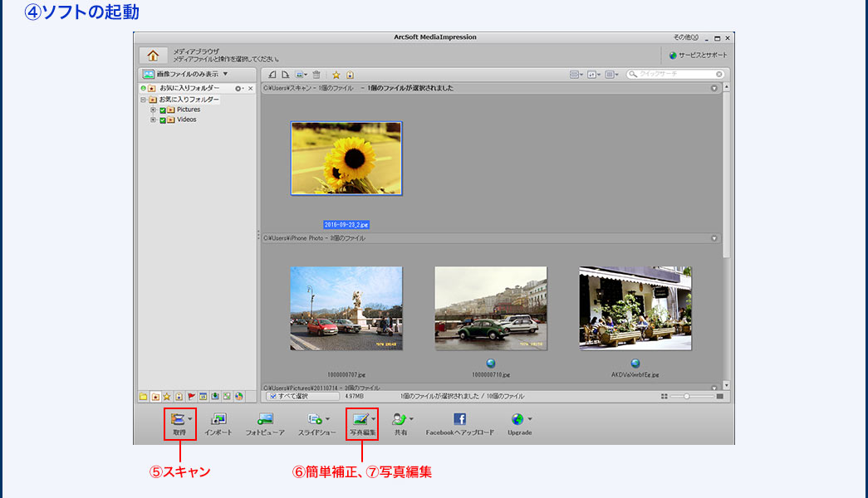This screenshot has height=498, width=868.
Task: Delete file with the trash can icon
Action: click(x=316, y=75)
